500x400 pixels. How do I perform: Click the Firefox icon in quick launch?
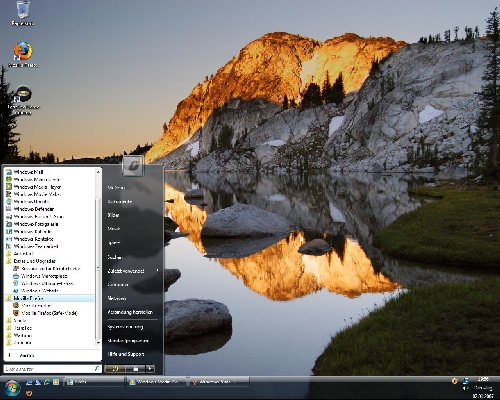coord(29,393)
